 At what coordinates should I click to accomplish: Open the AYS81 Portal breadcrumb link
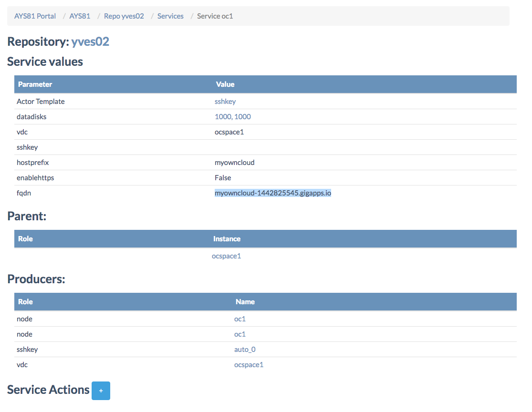(x=35, y=16)
